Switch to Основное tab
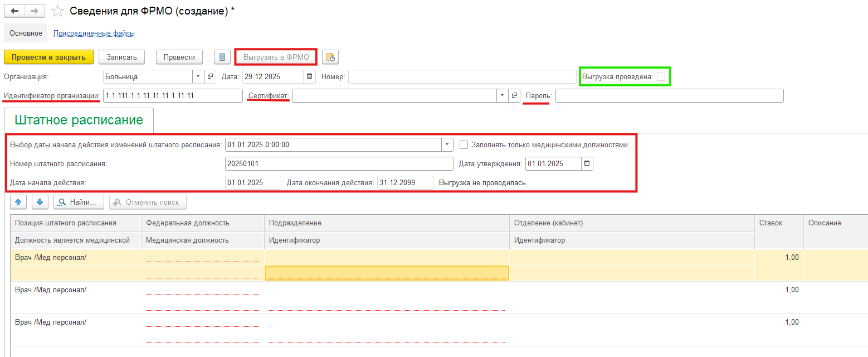The image size is (868, 357). pos(26,33)
